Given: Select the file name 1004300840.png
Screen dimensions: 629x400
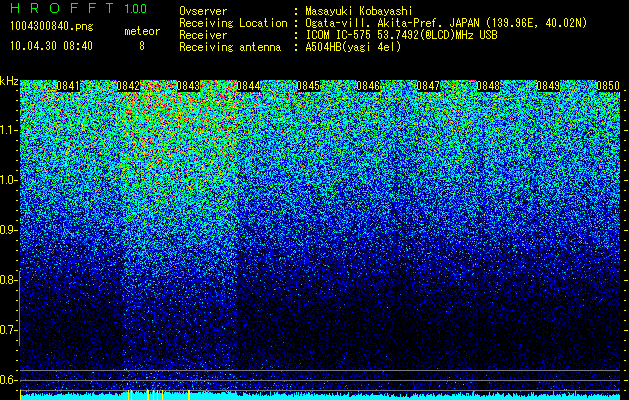Looking at the screenshot, I should 52,27.
